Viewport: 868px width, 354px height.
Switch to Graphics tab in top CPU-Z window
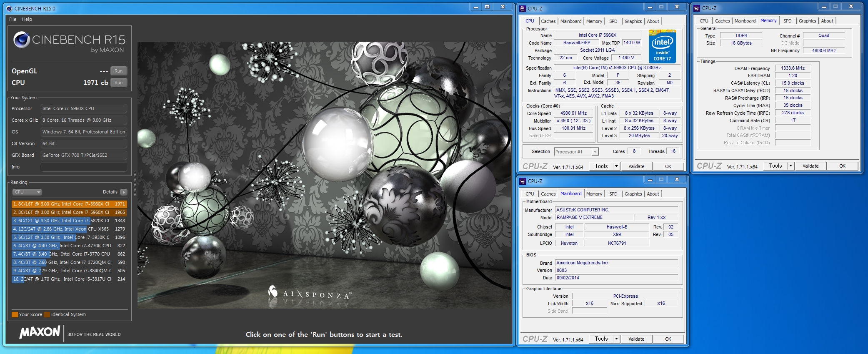(x=633, y=21)
